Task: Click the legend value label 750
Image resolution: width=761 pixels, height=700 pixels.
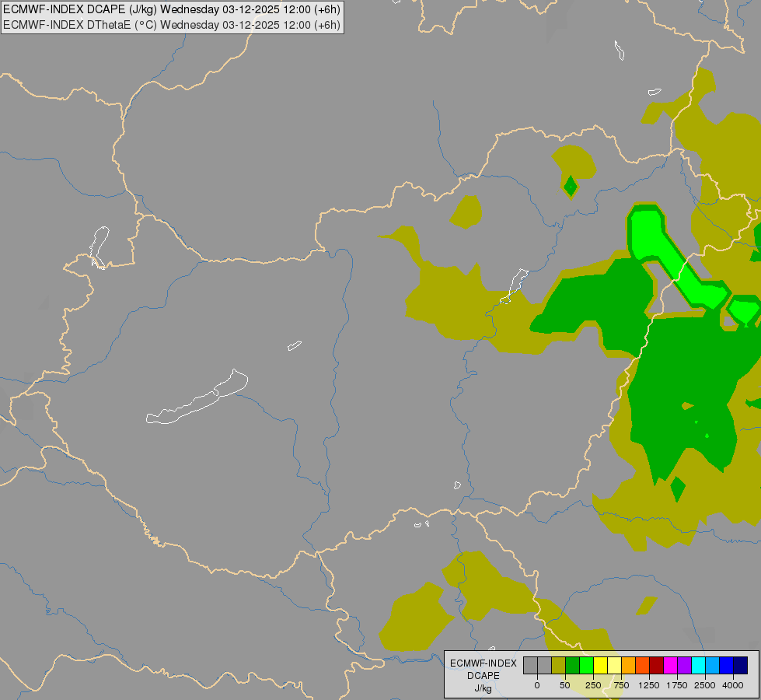Action: [621, 685]
